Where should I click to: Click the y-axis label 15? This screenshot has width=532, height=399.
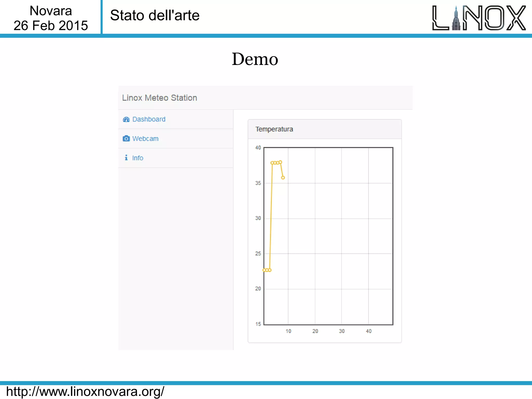258,324
